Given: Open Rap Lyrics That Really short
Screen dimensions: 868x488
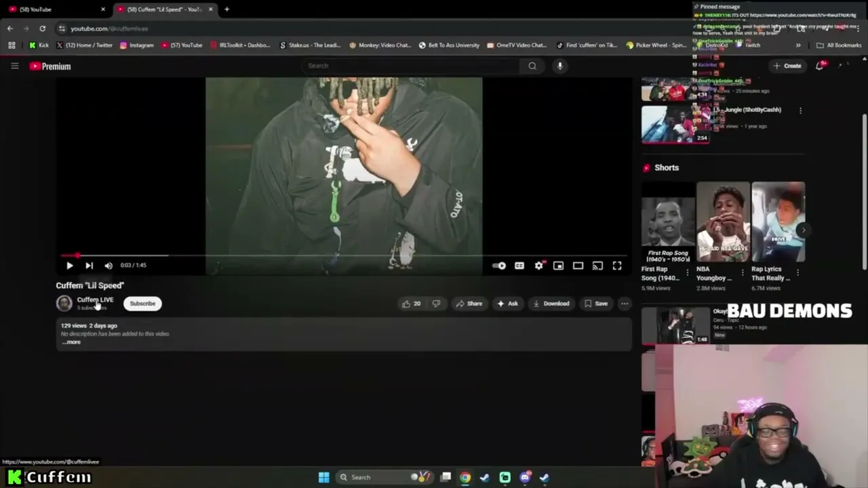Looking at the screenshot, I should tap(778, 222).
